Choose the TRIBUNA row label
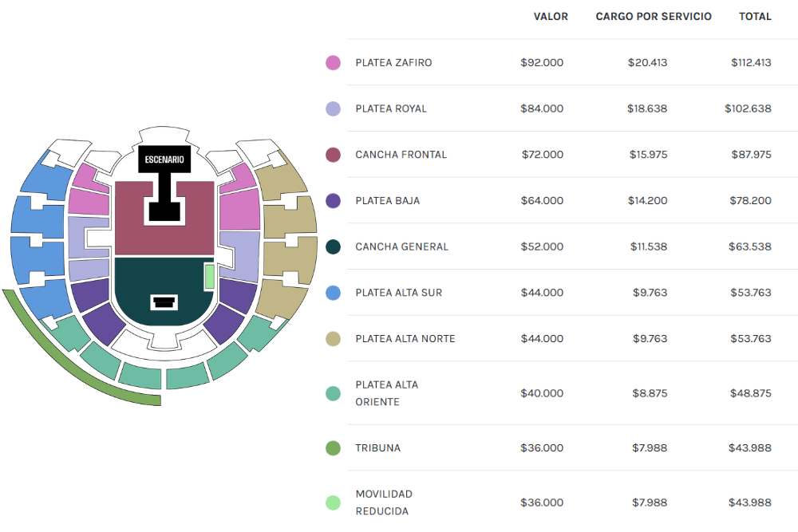798x532 pixels. (x=378, y=448)
